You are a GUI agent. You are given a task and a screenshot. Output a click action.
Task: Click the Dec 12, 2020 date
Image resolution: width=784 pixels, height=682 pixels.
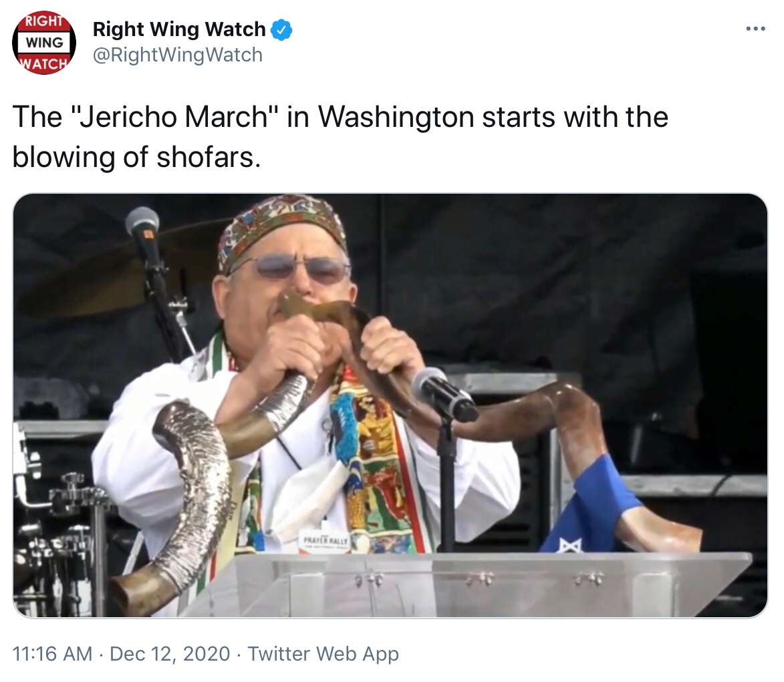tap(170, 653)
